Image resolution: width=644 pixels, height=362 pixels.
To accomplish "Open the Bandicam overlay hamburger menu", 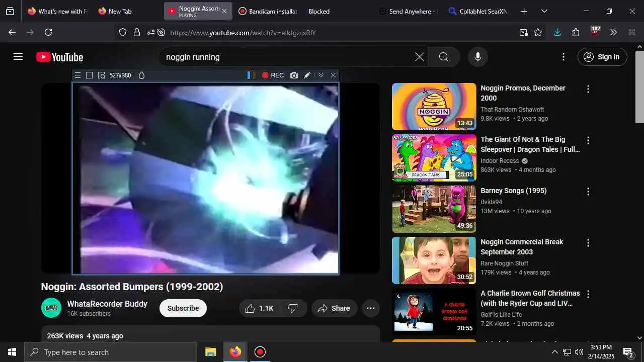I will tap(77, 75).
